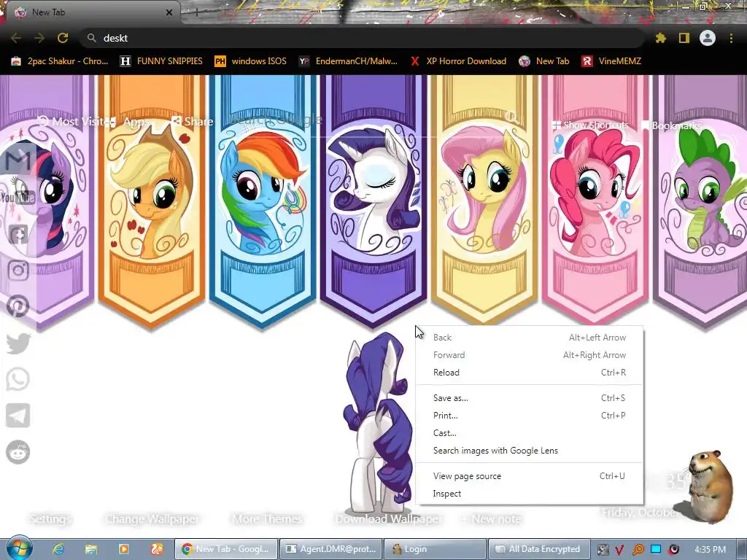Choose Print... from context menu
This screenshot has height=560, width=747.
coord(530,415)
